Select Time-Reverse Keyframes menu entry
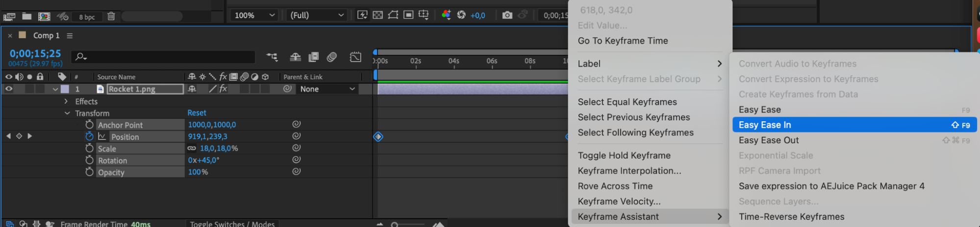The image size is (980, 227). tap(791, 217)
